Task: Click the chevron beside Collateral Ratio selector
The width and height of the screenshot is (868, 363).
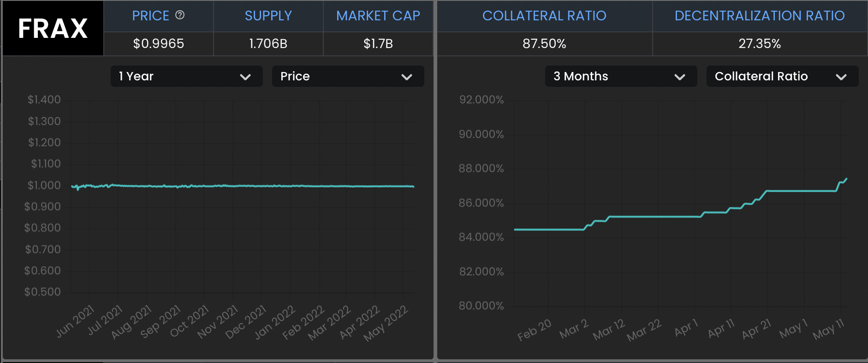Action: (x=841, y=77)
